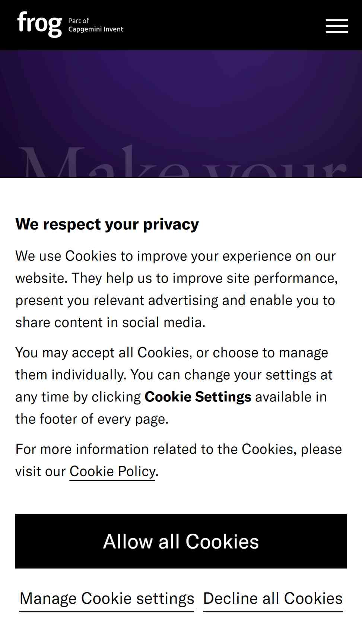
Task: Allow all Cookies
Action: 181,541
